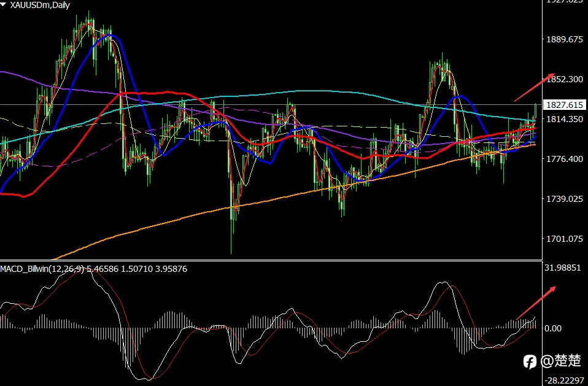Open the triangle menu beside XAUUSDm
The height and width of the screenshot is (386, 588).
4,4
